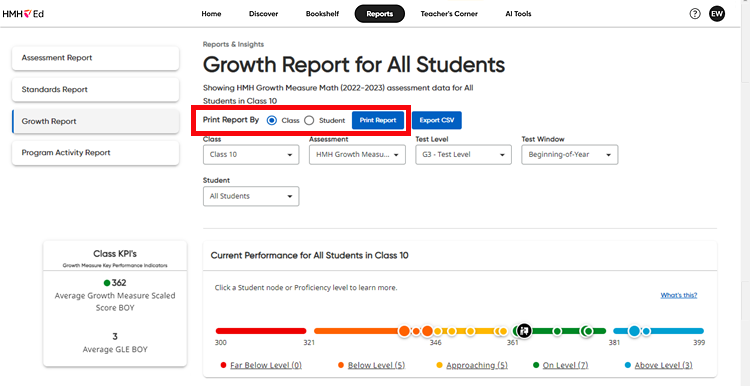Viewport: 750px width, 386px height.
Task: Click the Approaching (5) legend link
Action: (477, 365)
